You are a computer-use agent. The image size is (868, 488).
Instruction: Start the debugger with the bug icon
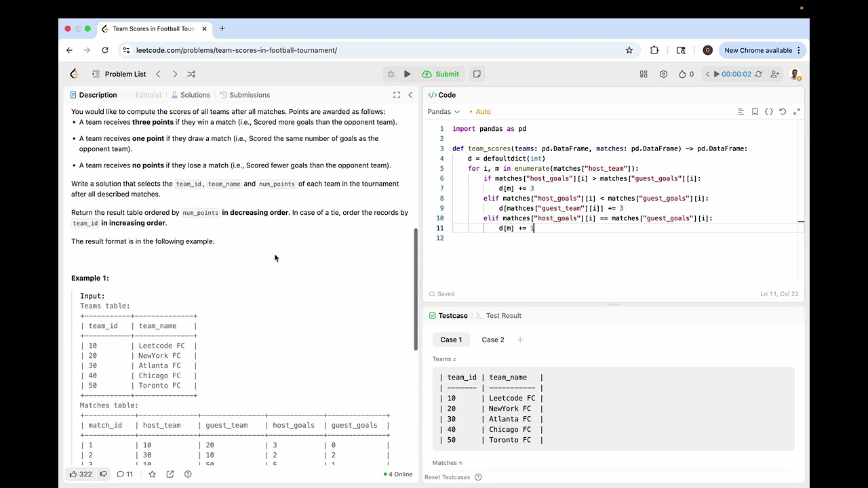391,74
